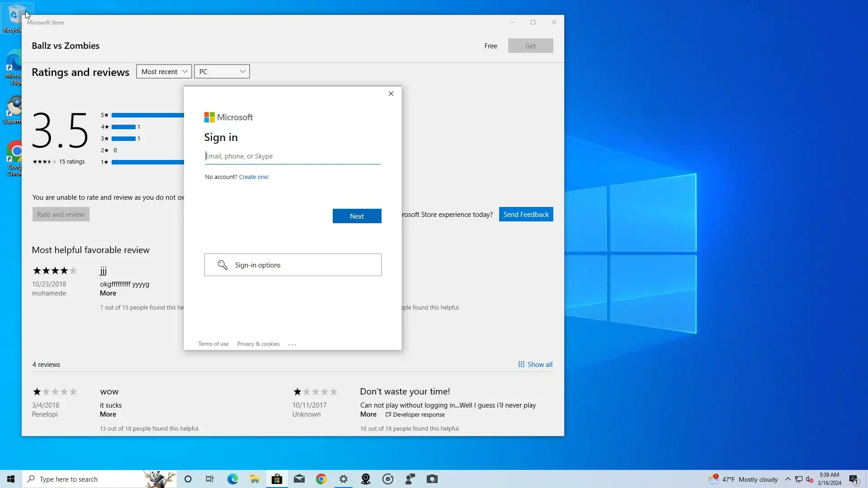Viewport: 868px width, 488px height.
Task: Click the key icon in Sign-in options
Action: click(222, 265)
